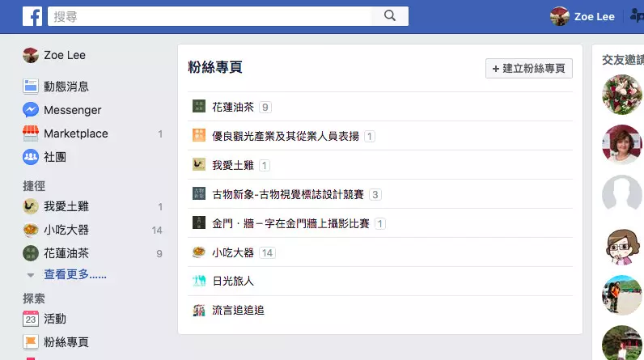
Task: Click the woman with red hair avatar
Action: pos(622,145)
